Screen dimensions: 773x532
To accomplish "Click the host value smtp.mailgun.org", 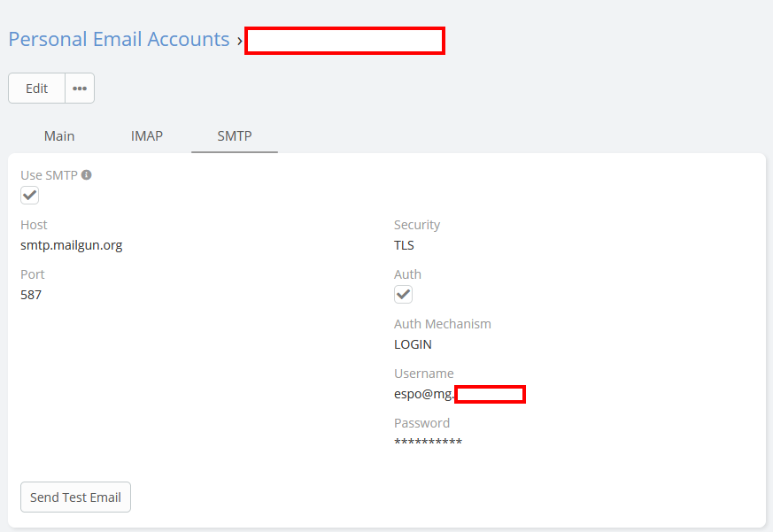I will coord(72,245).
